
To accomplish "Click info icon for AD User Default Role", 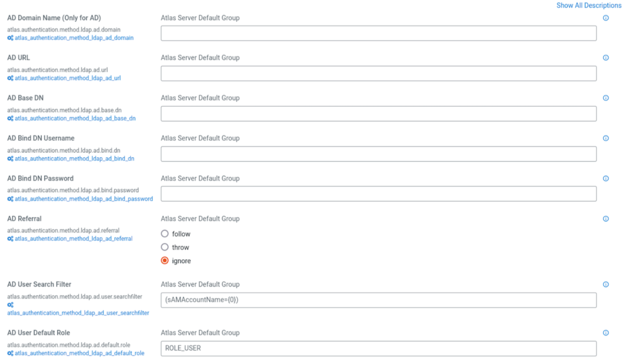I will click(x=606, y=333).
